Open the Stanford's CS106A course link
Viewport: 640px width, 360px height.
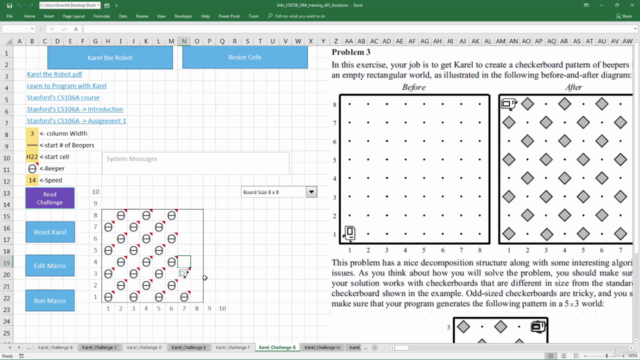(63, 98)
